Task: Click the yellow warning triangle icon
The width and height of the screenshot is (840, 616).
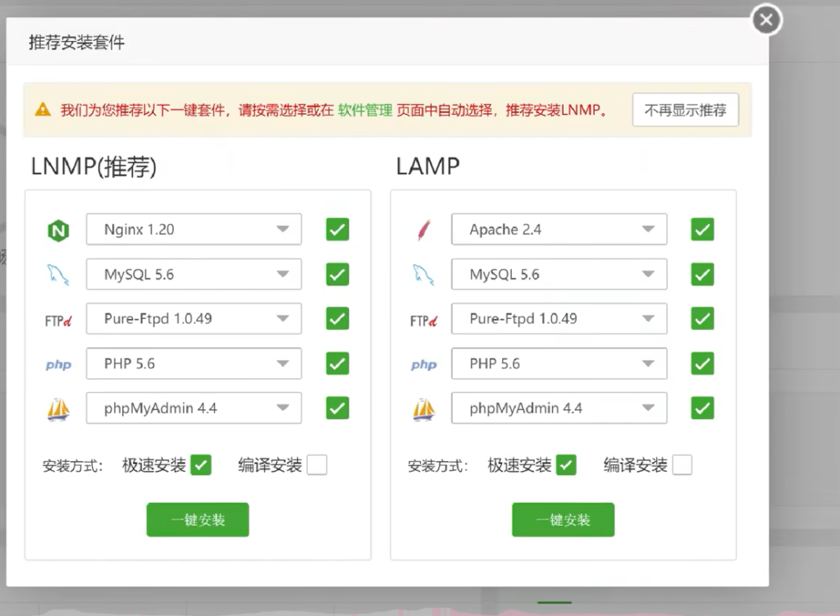Action: pos(43,110)
